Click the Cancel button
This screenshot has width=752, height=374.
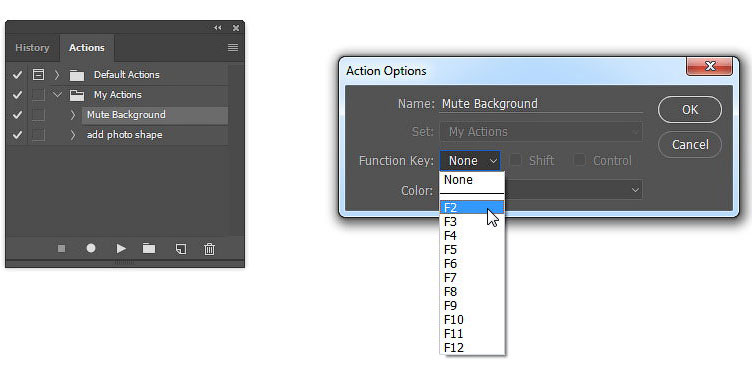pos(690,145)
